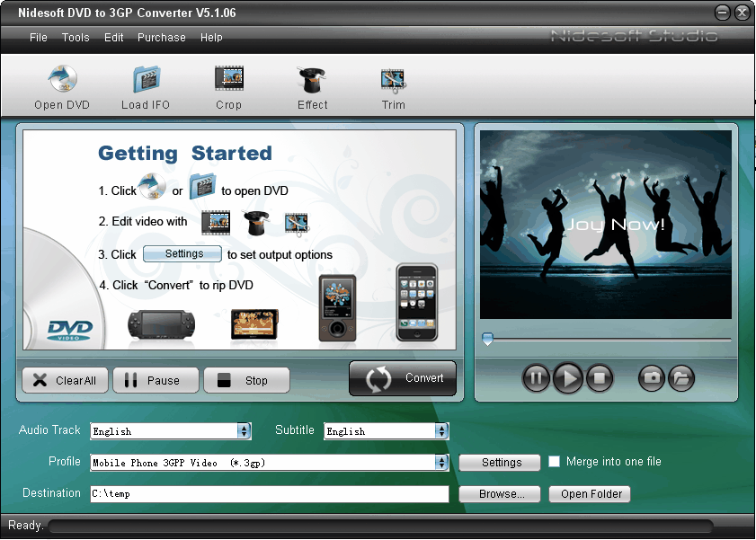Enable the Merge into one file checkbox

[555, 462]
